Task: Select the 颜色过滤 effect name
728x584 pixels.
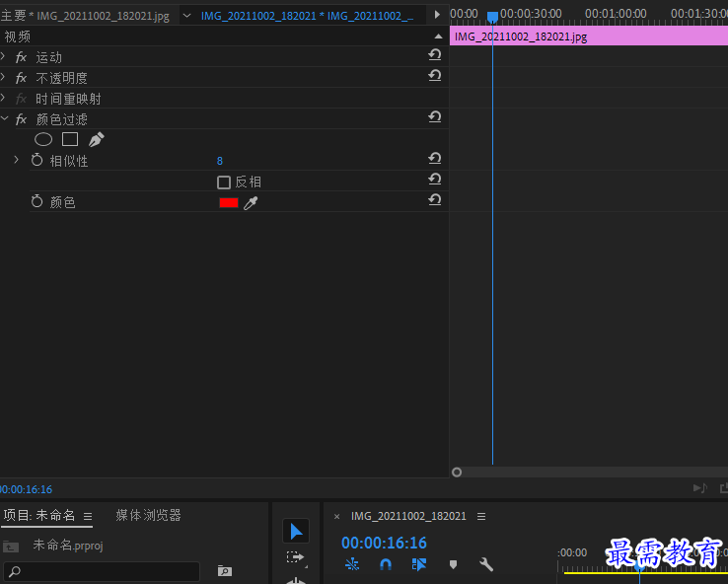Action: [x=62, y=119]
